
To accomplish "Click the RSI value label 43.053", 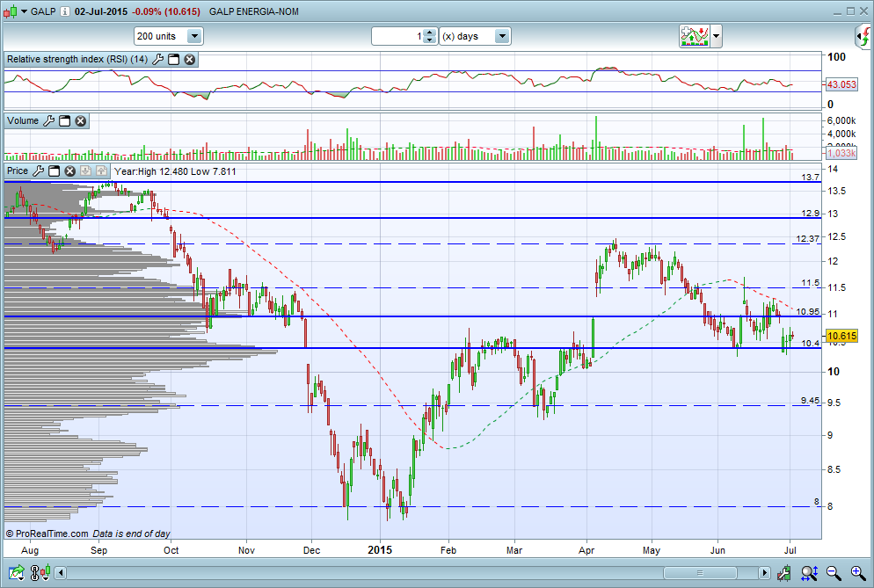I will coord(841,84).
